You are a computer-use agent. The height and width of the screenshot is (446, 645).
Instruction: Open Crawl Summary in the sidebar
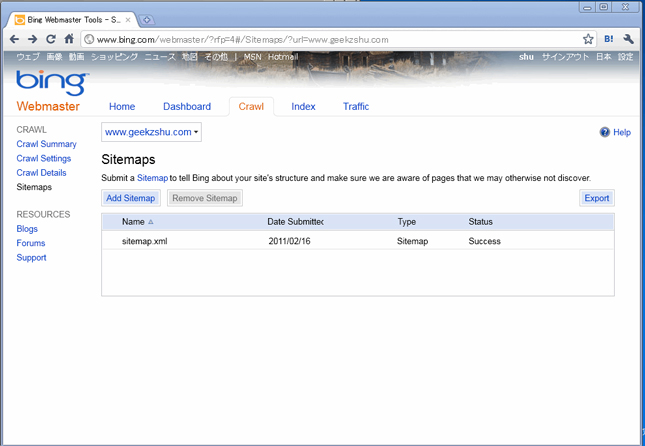click(x=46, y=144)
